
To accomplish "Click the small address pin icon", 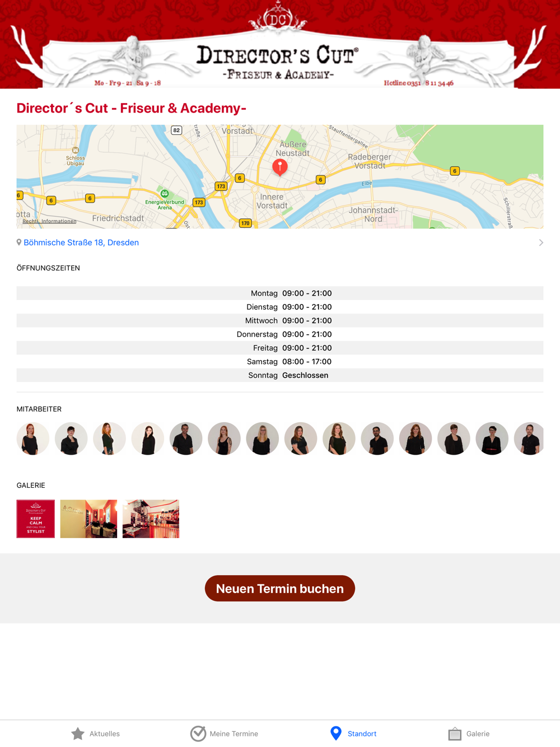I will pyautogui.click(x=19, y=242).
